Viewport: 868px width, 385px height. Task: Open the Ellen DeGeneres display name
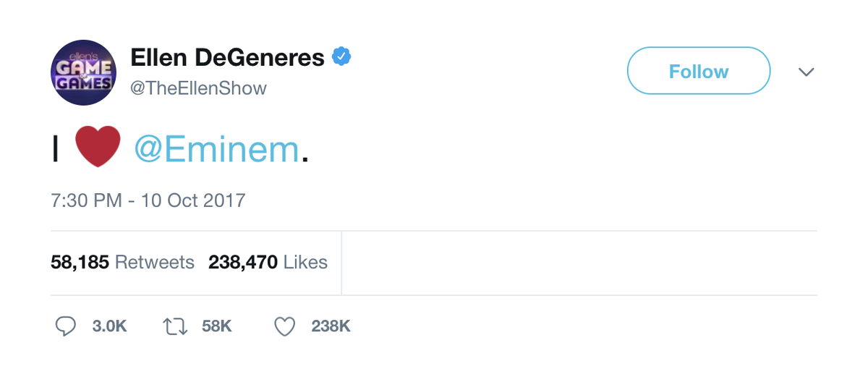227,57
